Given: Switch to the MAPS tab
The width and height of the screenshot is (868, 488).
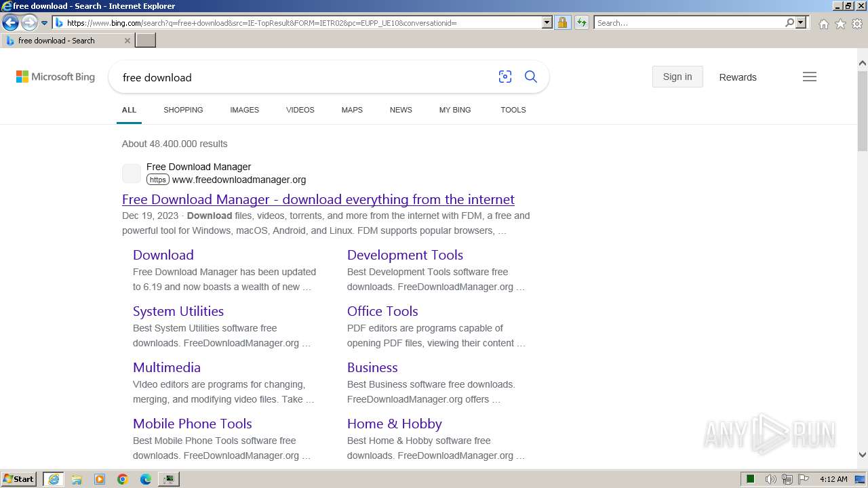Looking at the screenshot, I should (352, 110).
